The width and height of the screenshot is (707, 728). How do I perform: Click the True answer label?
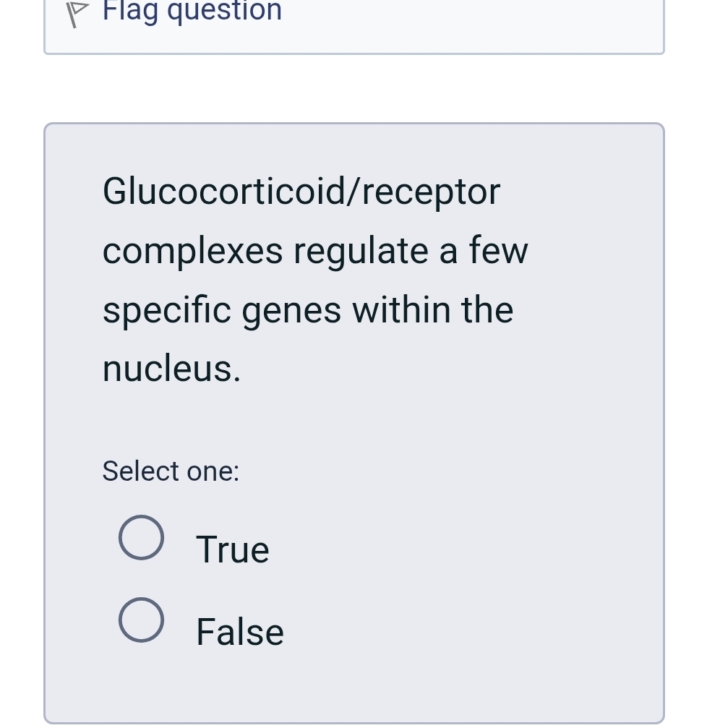pyautogui.click(x=232, y=549)
